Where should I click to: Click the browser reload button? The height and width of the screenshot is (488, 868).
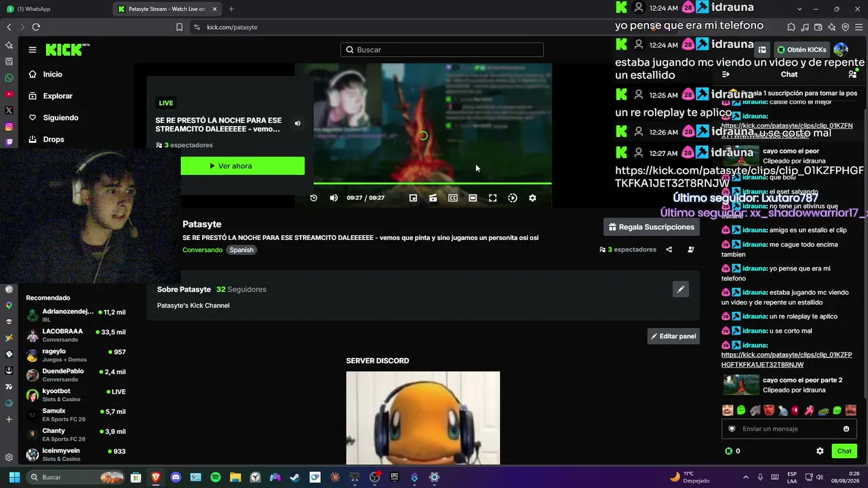[x=36, y=27]
